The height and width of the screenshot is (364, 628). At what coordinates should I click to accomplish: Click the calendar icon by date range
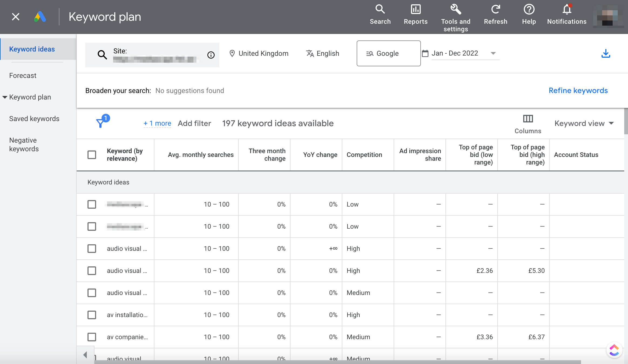click(425, 53)
